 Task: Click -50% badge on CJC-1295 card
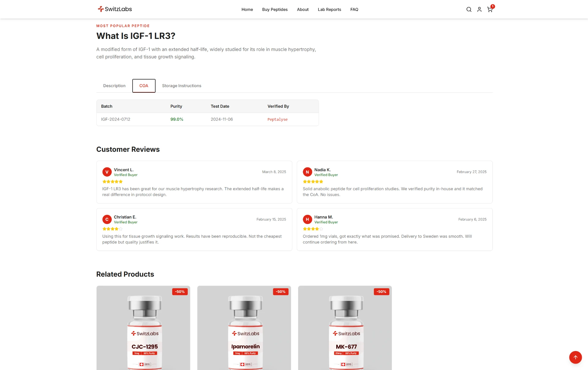click(x=180, y=292)
